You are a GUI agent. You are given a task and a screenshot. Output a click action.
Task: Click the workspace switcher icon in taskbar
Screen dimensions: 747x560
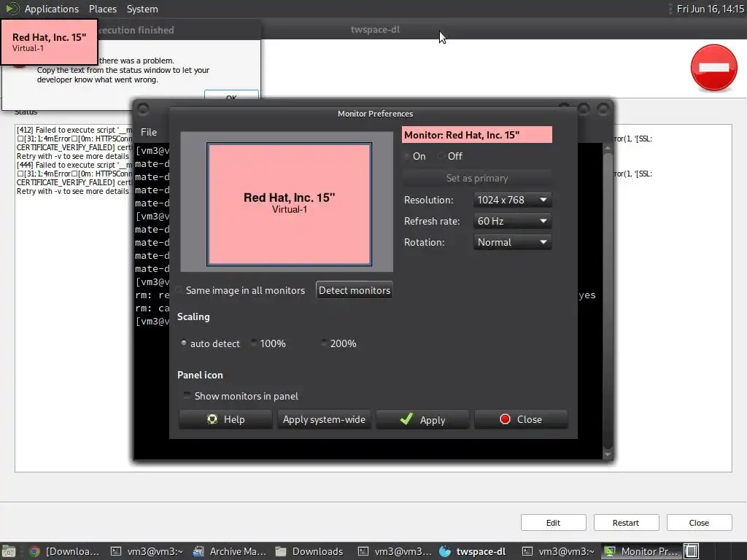[x=692, y=551]
